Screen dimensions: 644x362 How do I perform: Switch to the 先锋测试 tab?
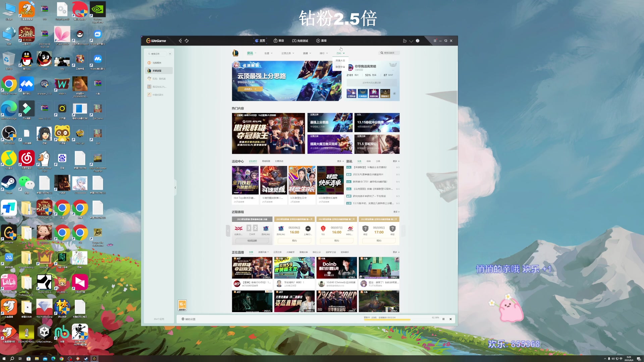300,41
